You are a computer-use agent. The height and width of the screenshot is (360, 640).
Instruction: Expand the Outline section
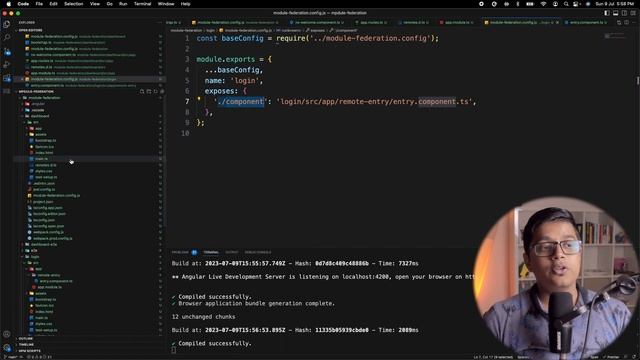tap(25, 338)
